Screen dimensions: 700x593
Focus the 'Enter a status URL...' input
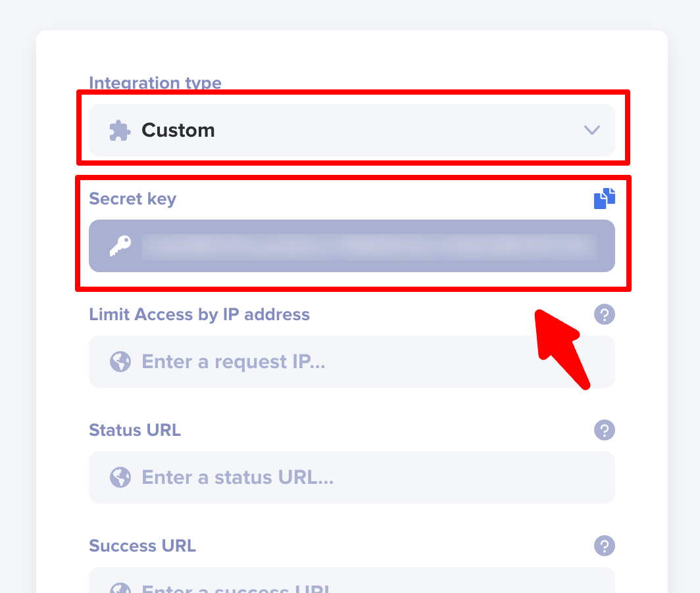368,477
